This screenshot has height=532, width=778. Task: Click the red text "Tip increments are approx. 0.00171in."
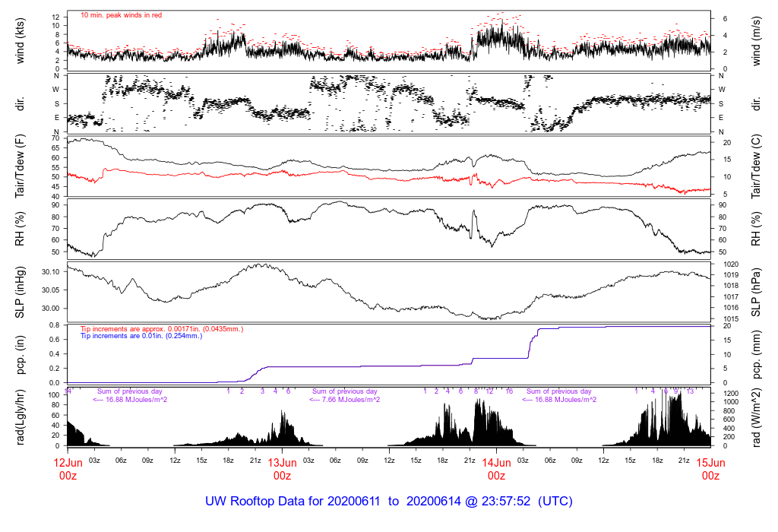pyautogui.click(x=142, y=329)
